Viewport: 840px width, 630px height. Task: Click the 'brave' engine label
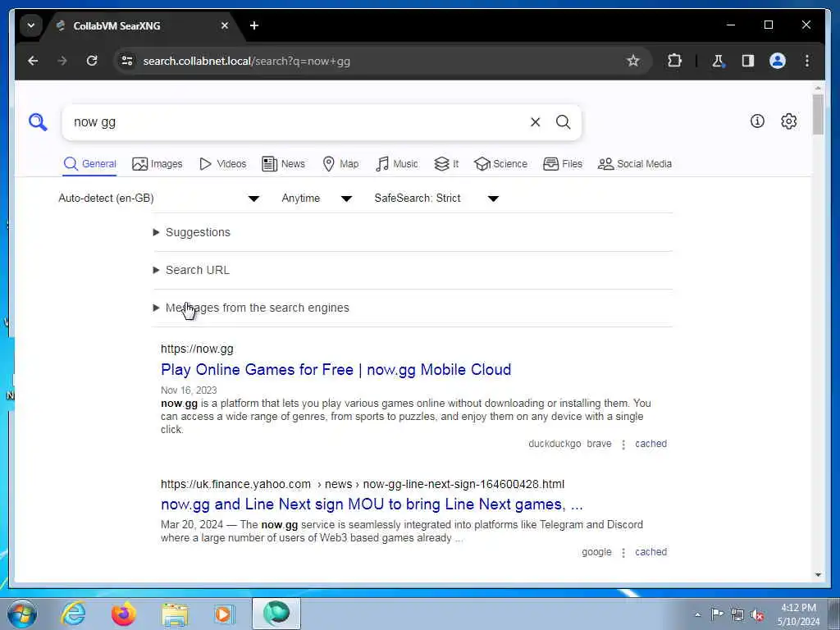coord(599,444)
